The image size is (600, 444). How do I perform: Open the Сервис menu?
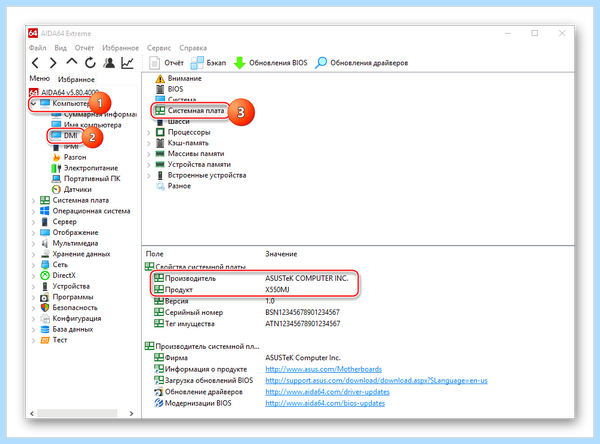tap(159, 48)
